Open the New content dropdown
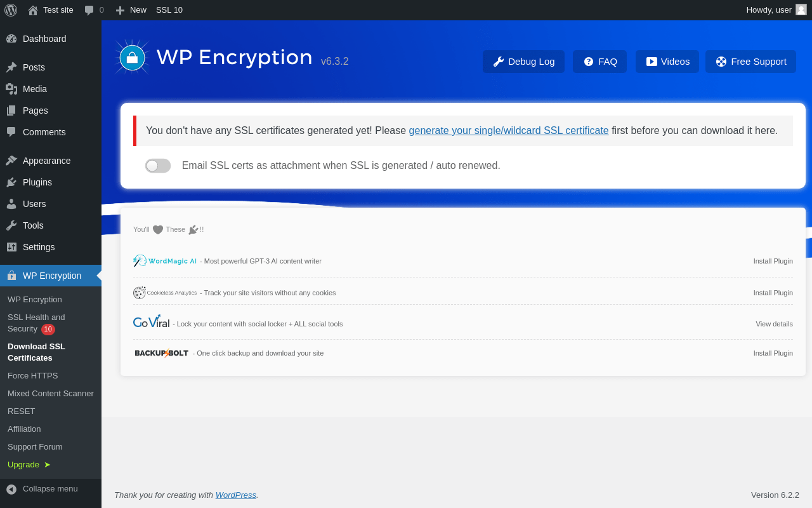The image size is (812, 508). (x=131, y=10)
